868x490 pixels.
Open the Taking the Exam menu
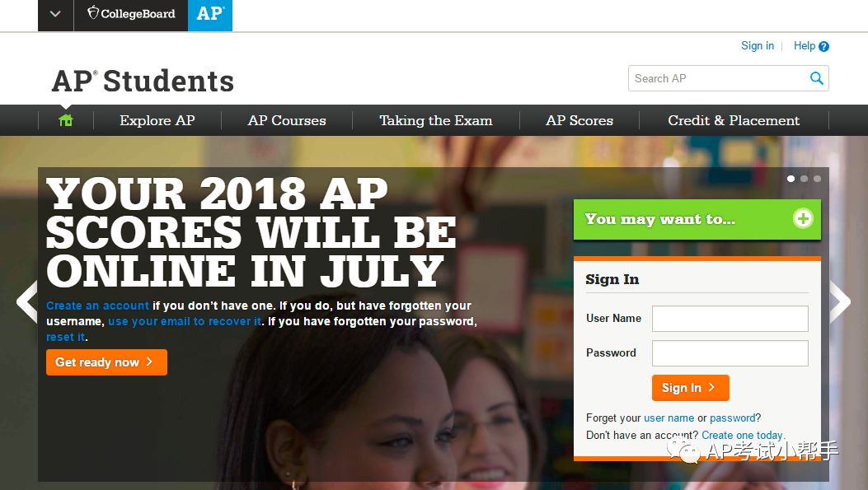pyautogui.click(x=436, y=120)
